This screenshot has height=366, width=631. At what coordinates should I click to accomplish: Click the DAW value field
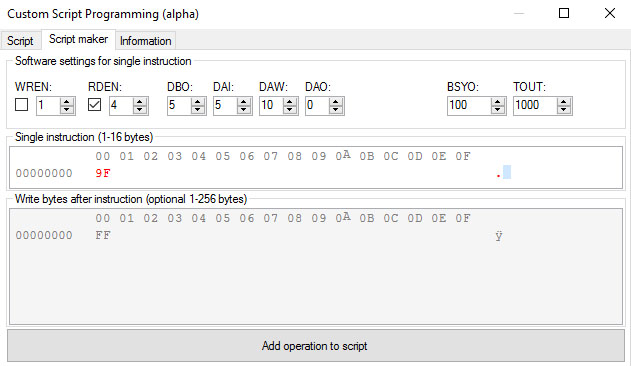pyautogui.click(x=270, y=105)
